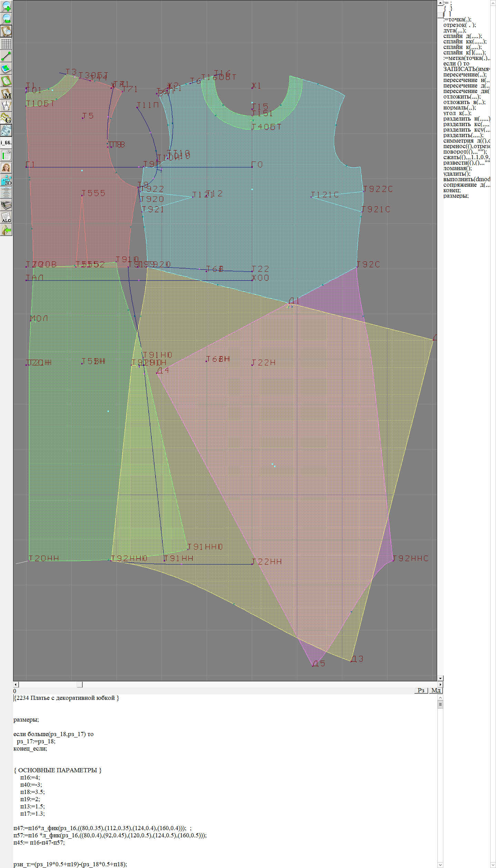Click the zoom out magnifier icon
The height and width of the screenshot is (868, 496).
[6, 19]
